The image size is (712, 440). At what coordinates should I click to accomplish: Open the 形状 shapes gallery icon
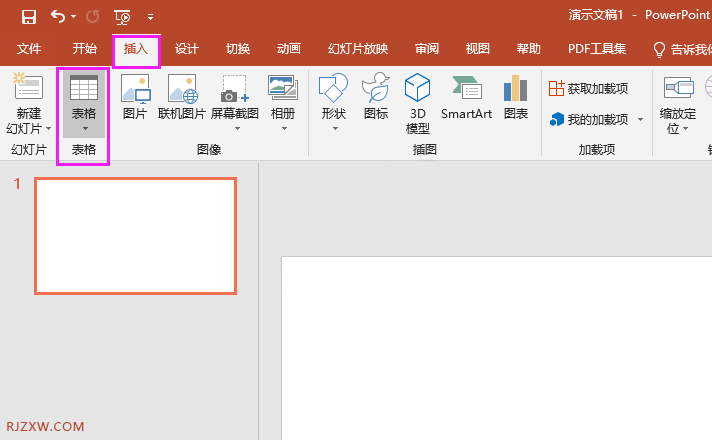point(333,88)
